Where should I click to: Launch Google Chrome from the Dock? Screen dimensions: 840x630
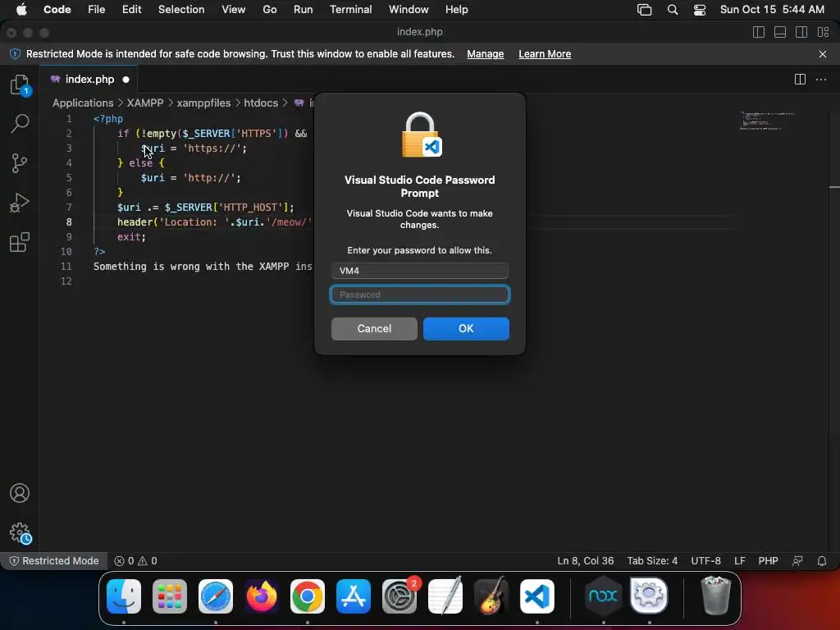tap(308, 596)
